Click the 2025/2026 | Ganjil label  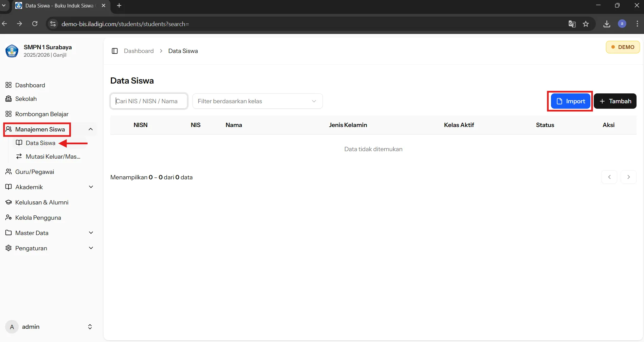click(x=45, y=55)
